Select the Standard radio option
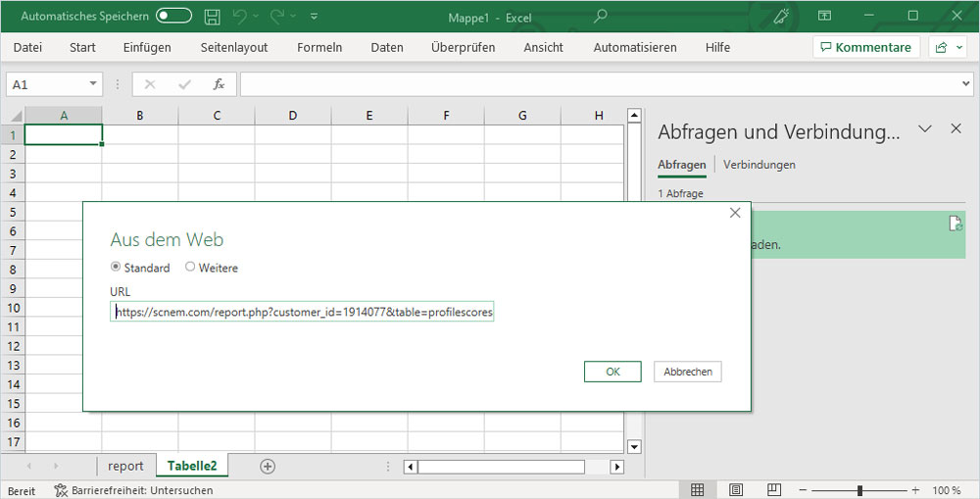The width and height of the screenshot is (980, 499). click(x=115, y=267)
